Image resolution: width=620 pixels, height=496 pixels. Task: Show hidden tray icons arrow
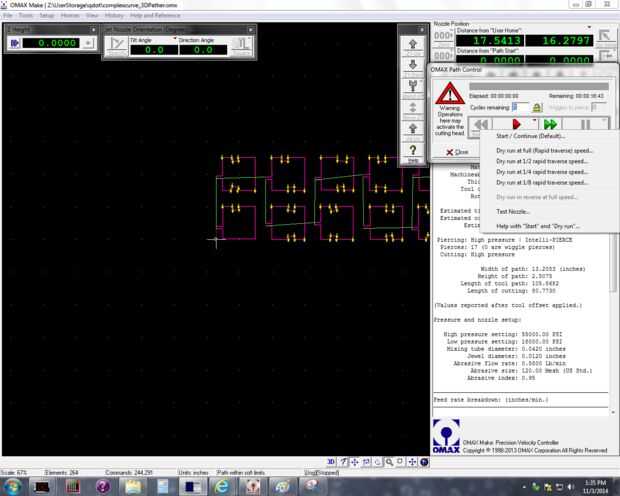tap(524, 487)
